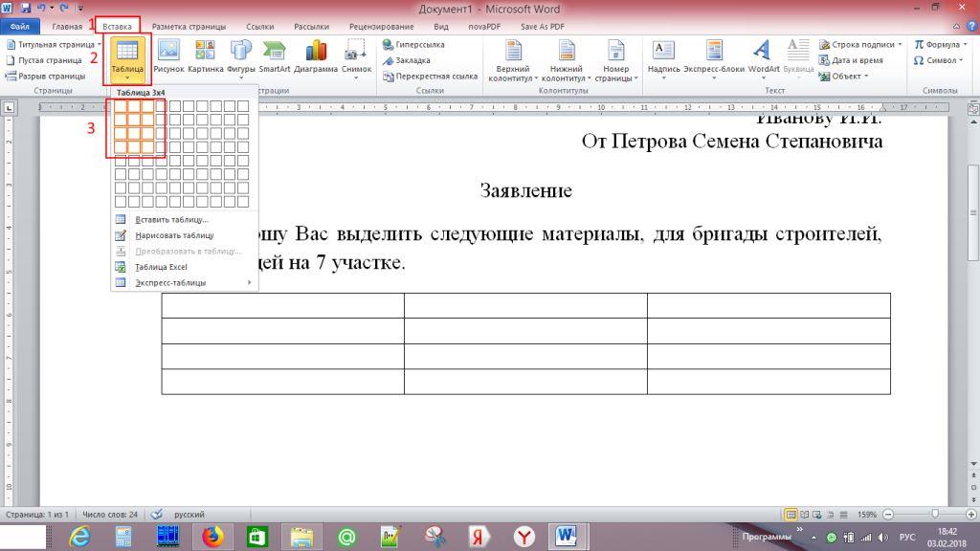Image resolution: width=980 pixels, height=551 pixels.
Task: Take a screenshot with Снимок
Action: point(356,58)
